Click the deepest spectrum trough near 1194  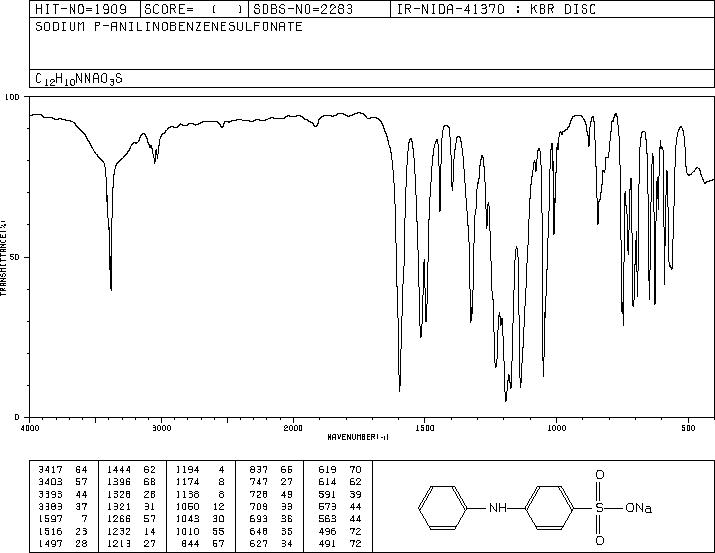tap(506, 399)
